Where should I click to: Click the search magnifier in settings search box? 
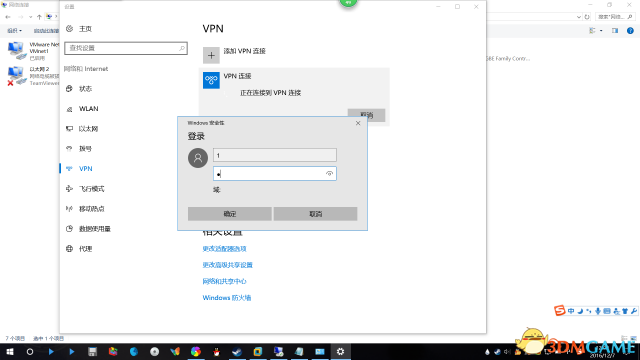coord(182,48)
